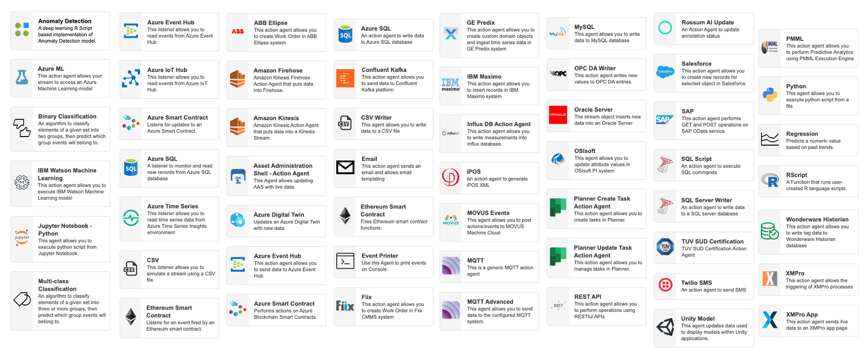Click the Wonderware Historian database icon
868x358 pixels.
click(x=770, y=231)
